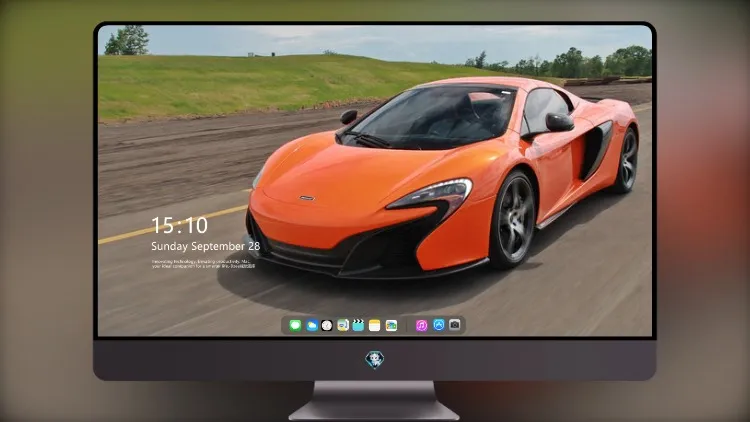
Task: Open the Clock app in dock
Action: (327, 326)
